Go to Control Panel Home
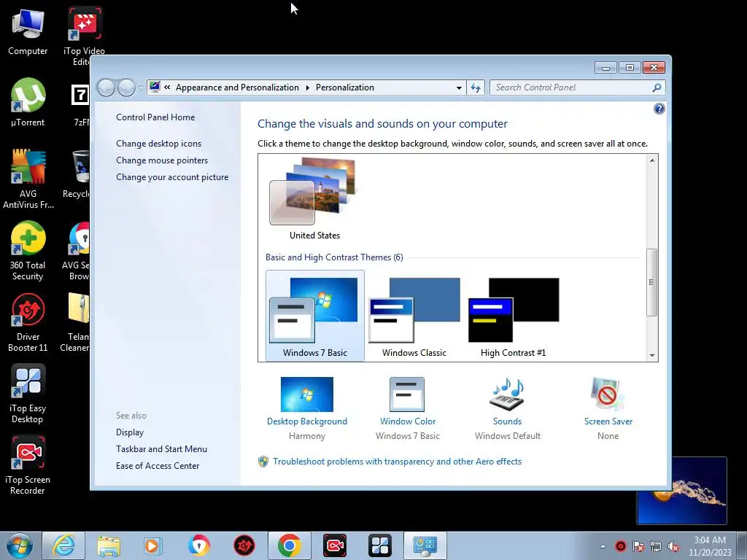This screenshot has width=747, height=560. pos(155,117)
